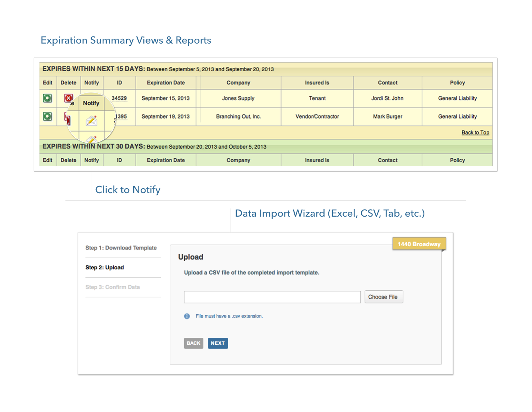Viewport: 532px width, 412px height.
Task: Click edit icon for Jones Supply row
Action: pyautogui.click(x=47, y=98)
